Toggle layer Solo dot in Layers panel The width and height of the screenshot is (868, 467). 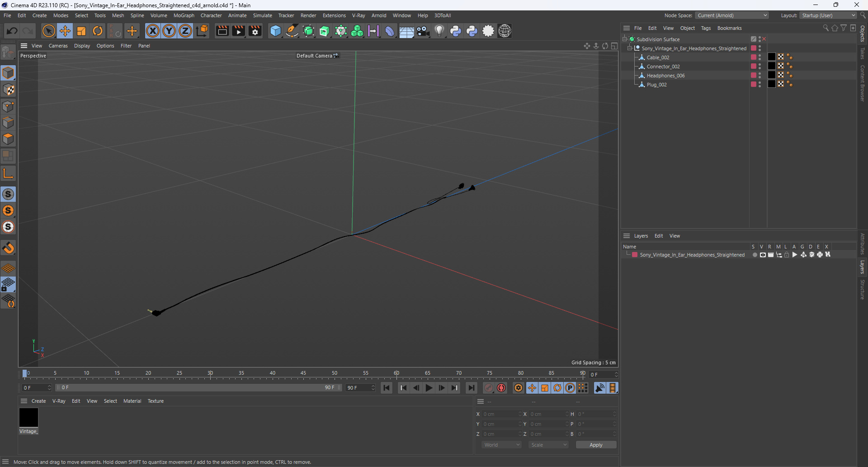[x=755, y=255]
